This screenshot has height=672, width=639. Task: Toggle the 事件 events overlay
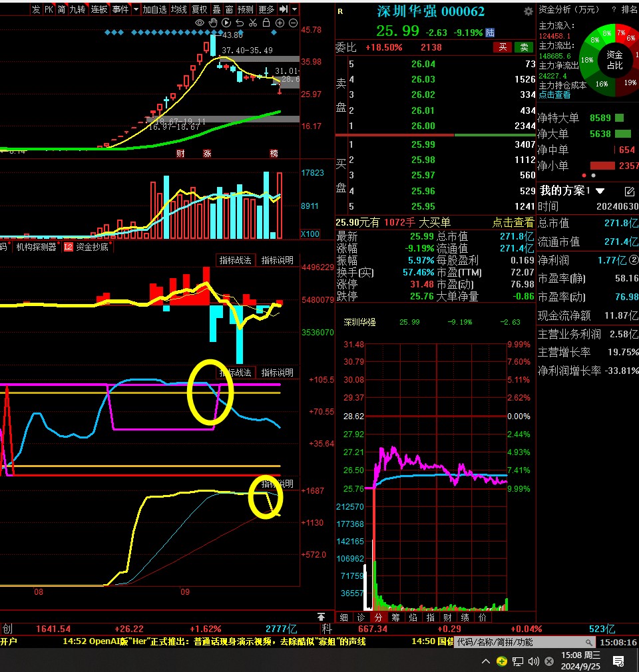click(120, 9)
